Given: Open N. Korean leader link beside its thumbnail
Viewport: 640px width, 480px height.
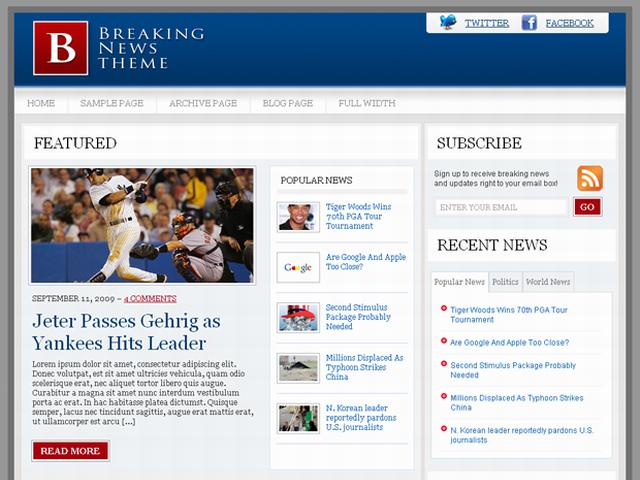Looking at the screenshot, I should pos(361,418).
